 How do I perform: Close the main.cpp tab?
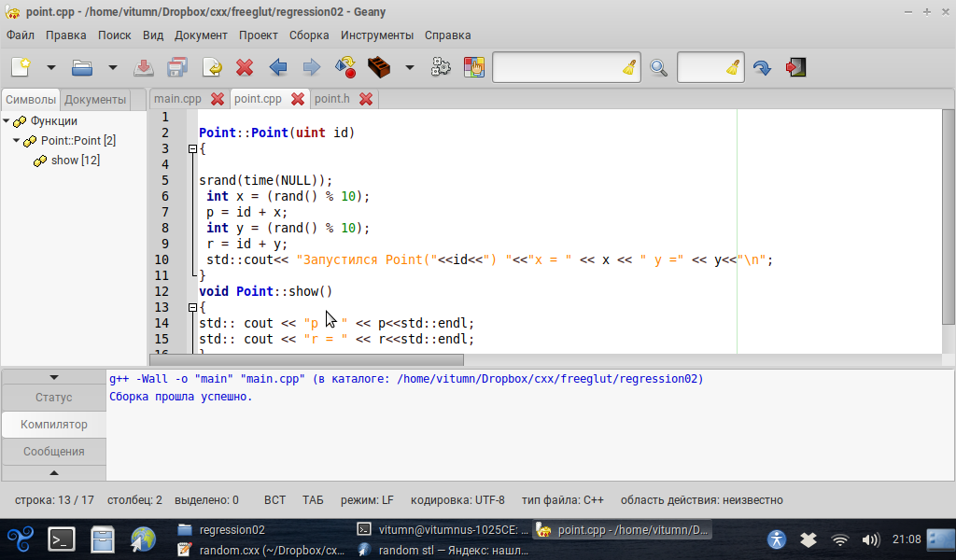(x=218, y=99)
